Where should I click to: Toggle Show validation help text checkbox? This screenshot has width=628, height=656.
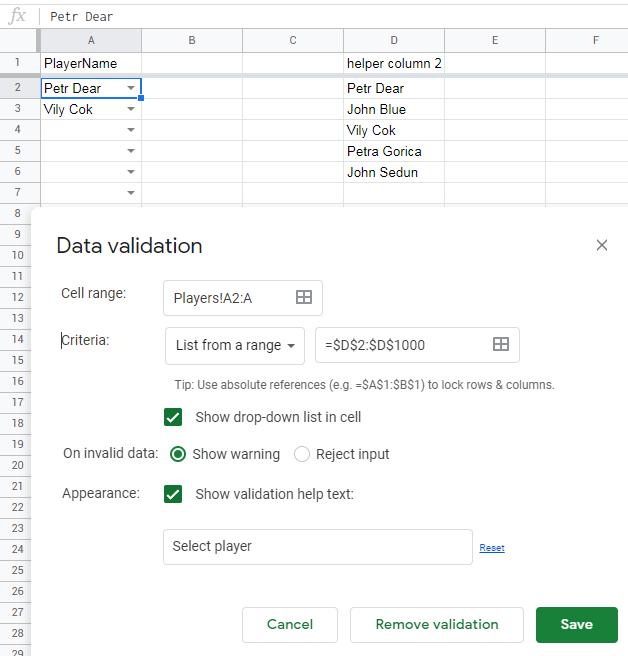click(173, 494)
